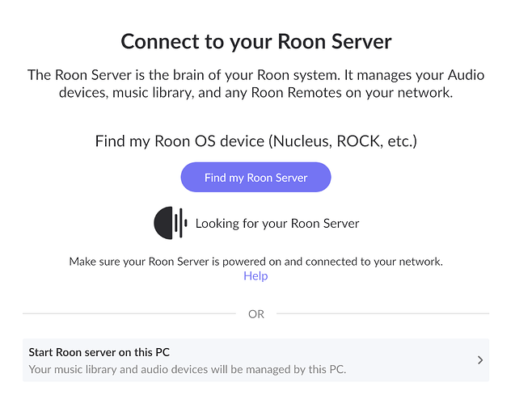Click the Looking for your Roon Server status text
The width and height of the screenshot is (532, 403).
point(277,224)
